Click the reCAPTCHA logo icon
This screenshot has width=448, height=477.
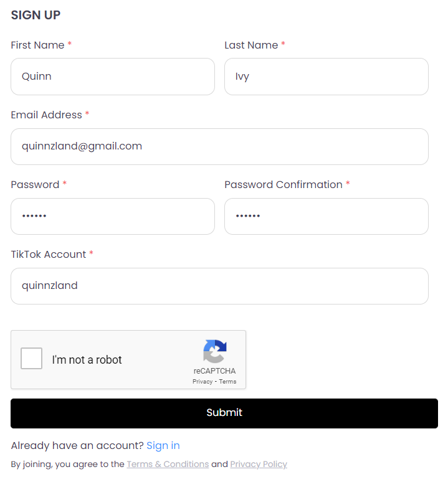coord(215,351)
